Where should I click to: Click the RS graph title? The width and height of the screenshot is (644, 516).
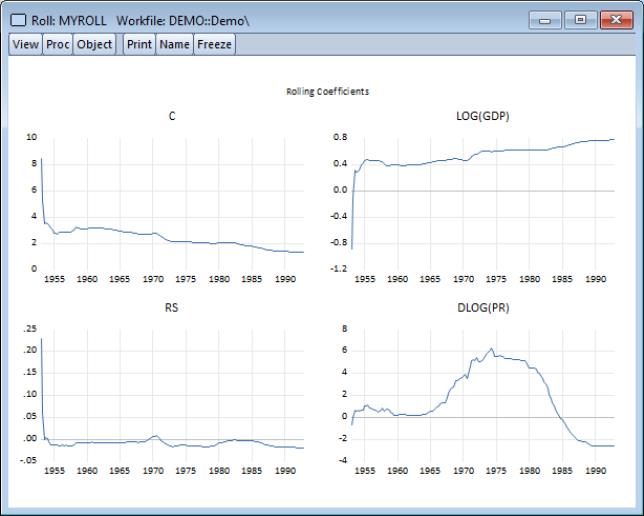click(171, 308)
